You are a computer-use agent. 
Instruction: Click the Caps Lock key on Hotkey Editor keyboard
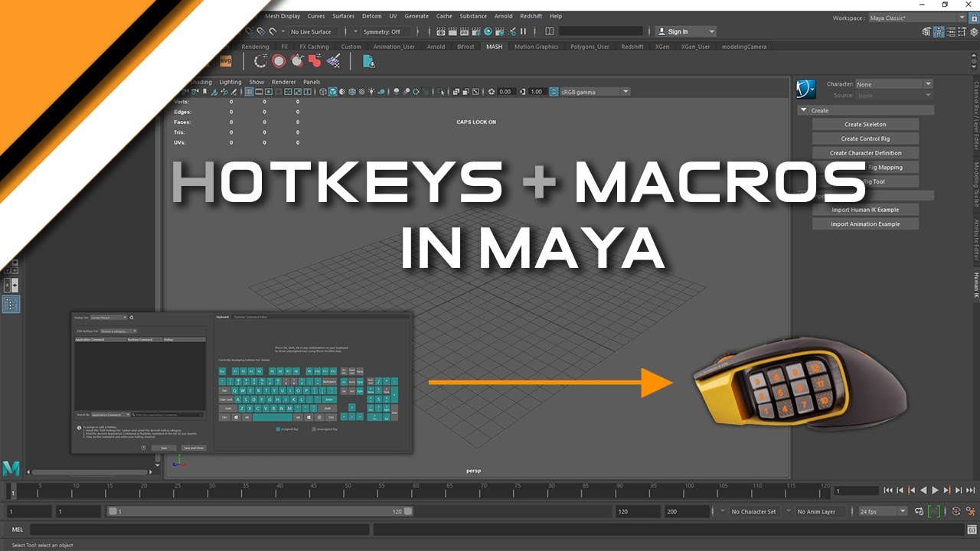[226, 399]
